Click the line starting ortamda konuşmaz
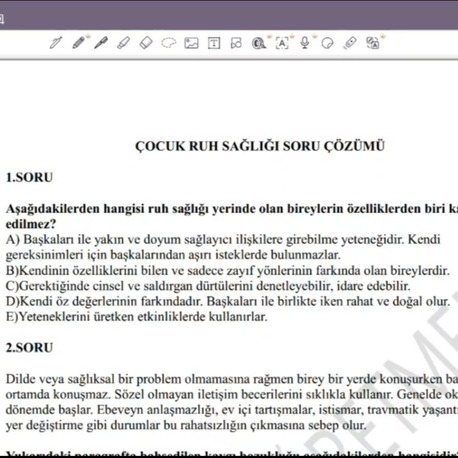This screenshot has width=458, height=458. point(232,394)
